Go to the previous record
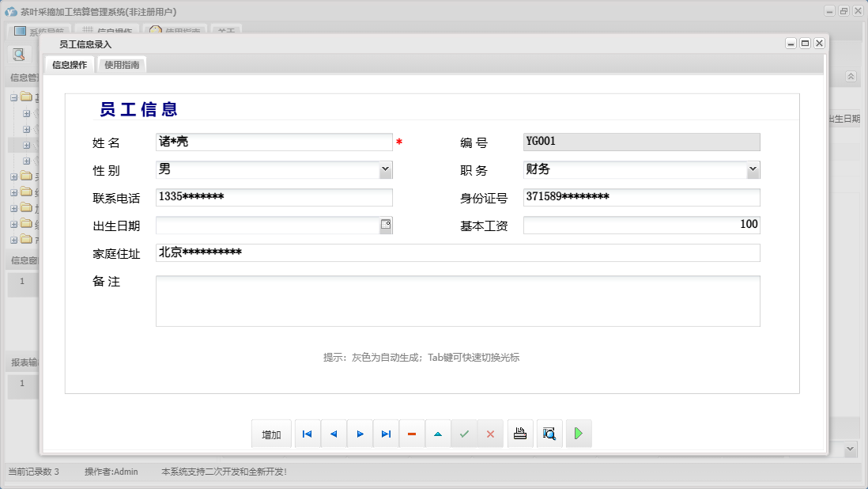Viewport: 868px width, 489px height. point(333,434)
